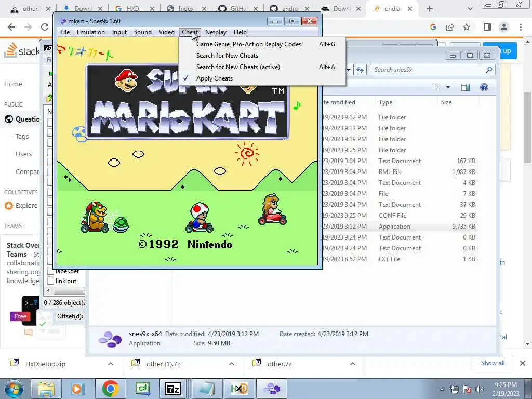Open the Emulation menu
Viewport: 532px width, 399px height.
90,32
